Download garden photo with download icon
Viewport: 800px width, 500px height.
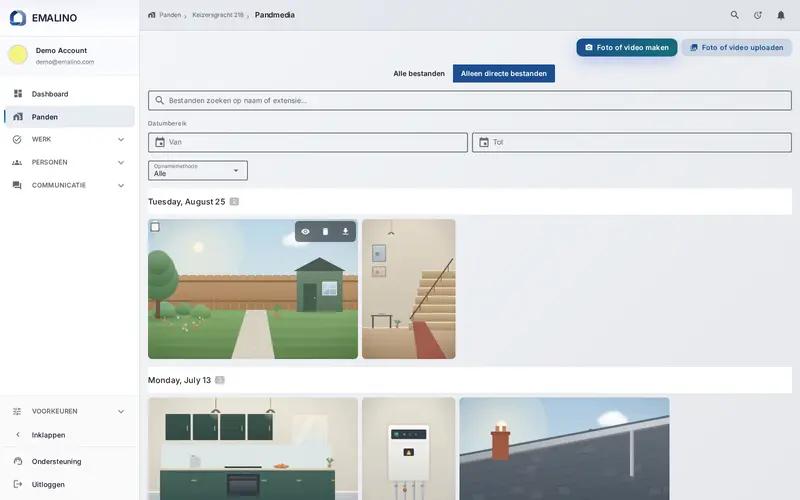tap(345, 232)
